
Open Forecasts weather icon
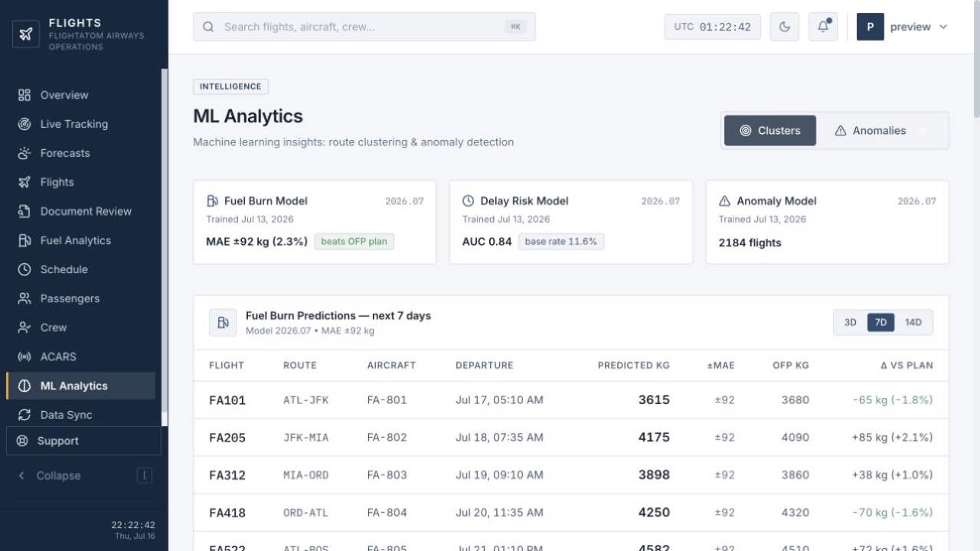[x=24, y=153]
